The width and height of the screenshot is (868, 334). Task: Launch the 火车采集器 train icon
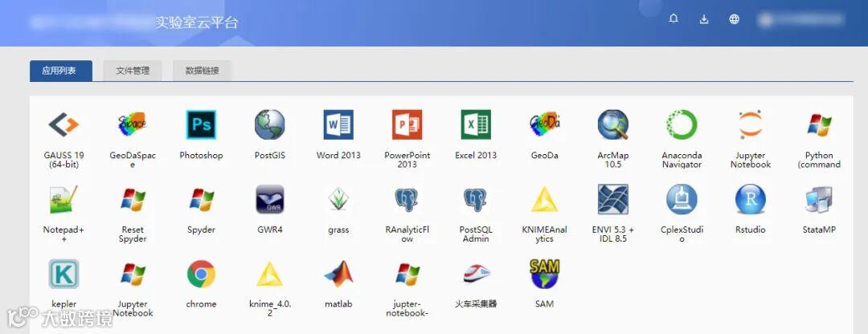pos(476,274)
